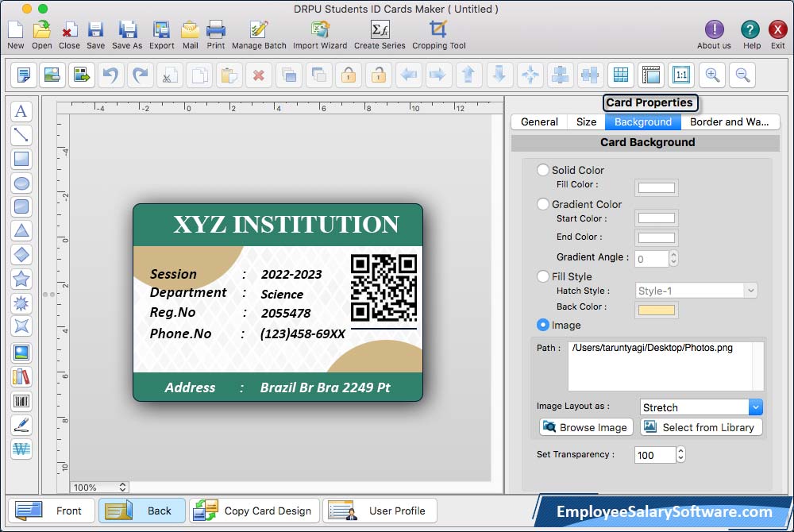Select the QR code on the card
Screen dimensions: 794x532
(384, 287)
